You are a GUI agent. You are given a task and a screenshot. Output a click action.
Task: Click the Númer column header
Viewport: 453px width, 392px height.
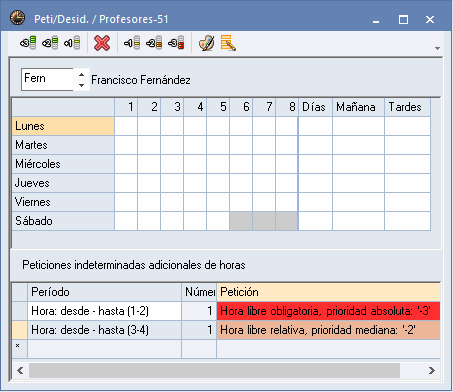[x=199, y=292]
